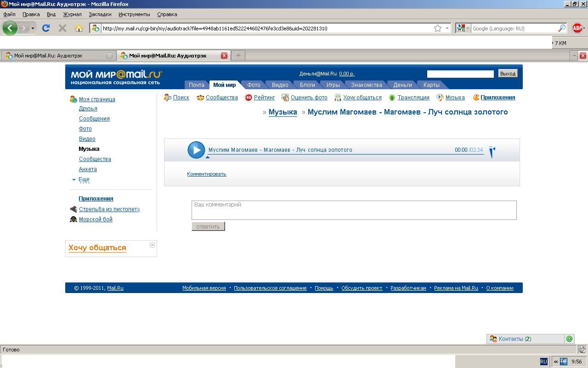Screen dimensions: 588x368
Task: Open the URL bar history dropdown
Action: [x=447, y=28]
